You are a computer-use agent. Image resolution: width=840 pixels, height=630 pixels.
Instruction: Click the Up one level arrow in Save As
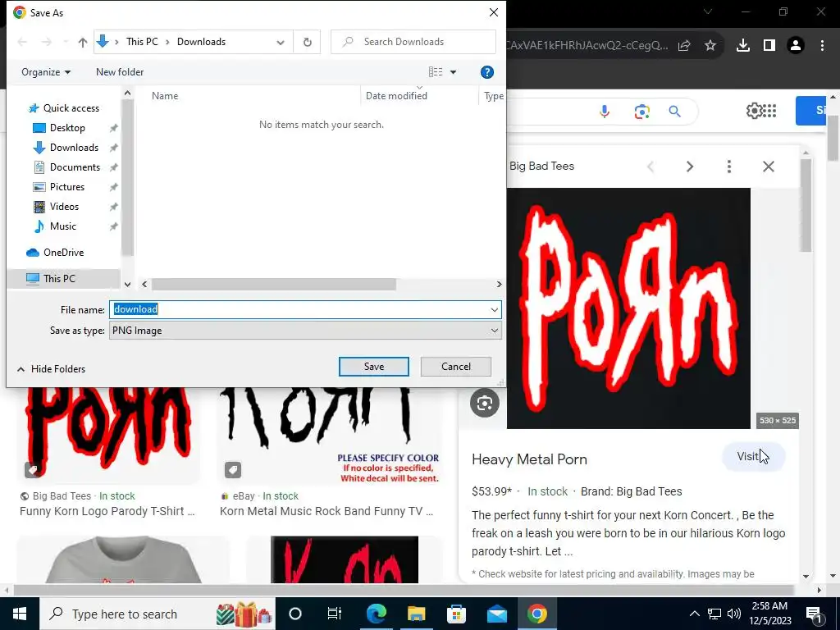[x=83, y=43]
